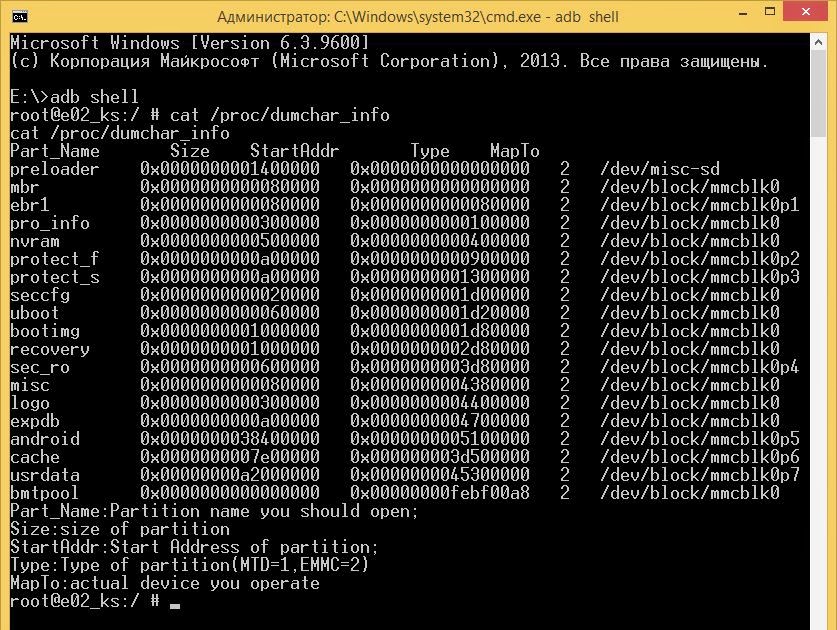The width and height of the screenshot is (837, 630).
Task: Click 'Type:Type of partition(MTD=1,EMMC=2)' line
Action: tap(189, 565)
